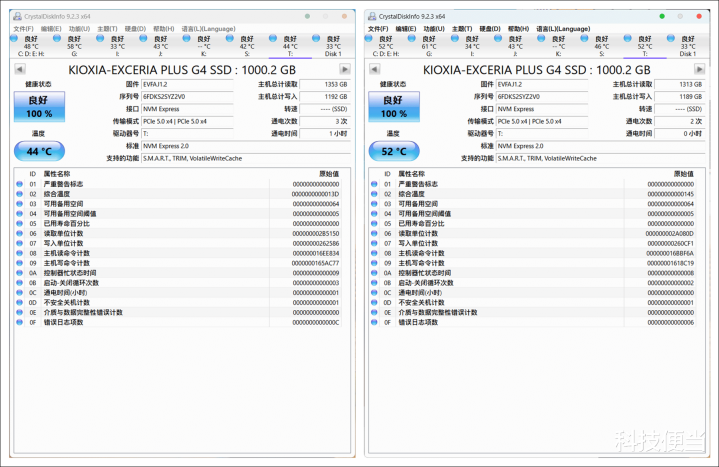Click transfer mode field PCIe 5.0 x4 in right window
Viewport: 719px width, 467px height.
pos(542,122)
